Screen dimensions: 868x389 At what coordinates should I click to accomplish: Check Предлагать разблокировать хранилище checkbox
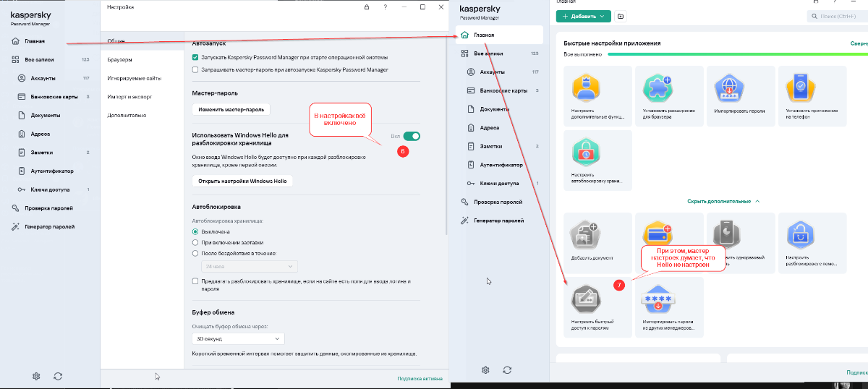195,281
